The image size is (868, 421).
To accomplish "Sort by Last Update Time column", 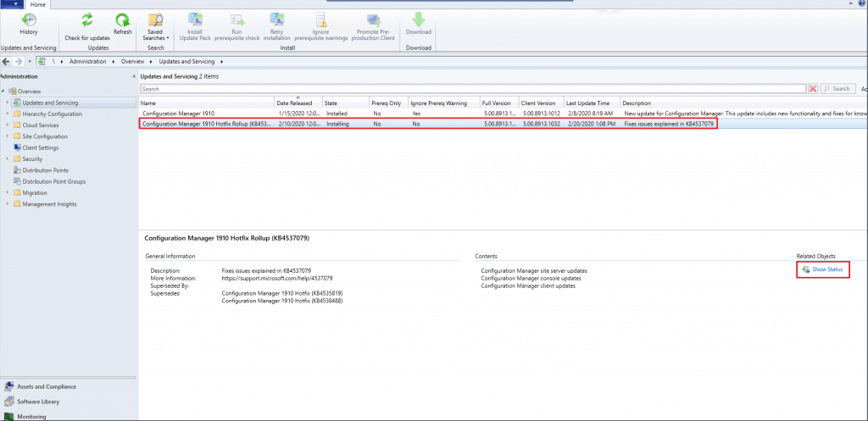I will coord(591,102).
